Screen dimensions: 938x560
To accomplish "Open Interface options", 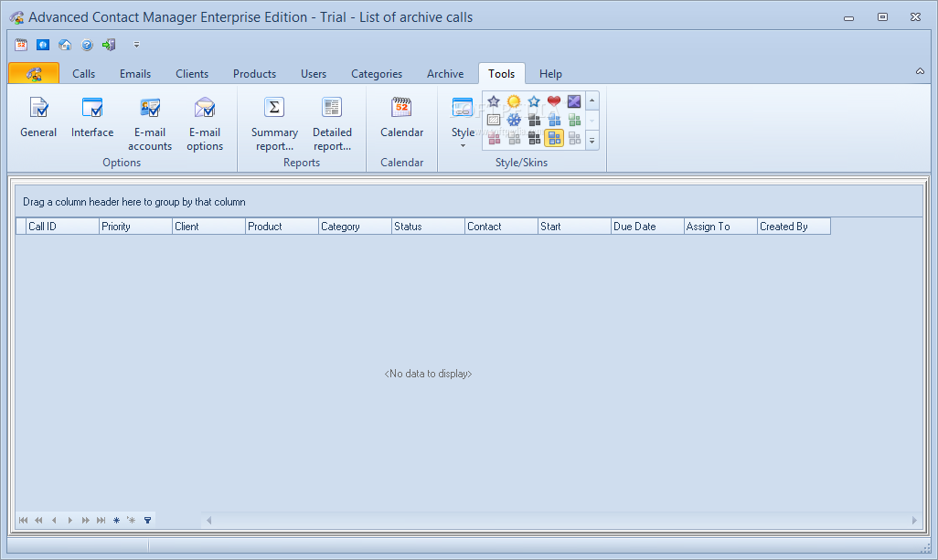I will pos(92,119).
